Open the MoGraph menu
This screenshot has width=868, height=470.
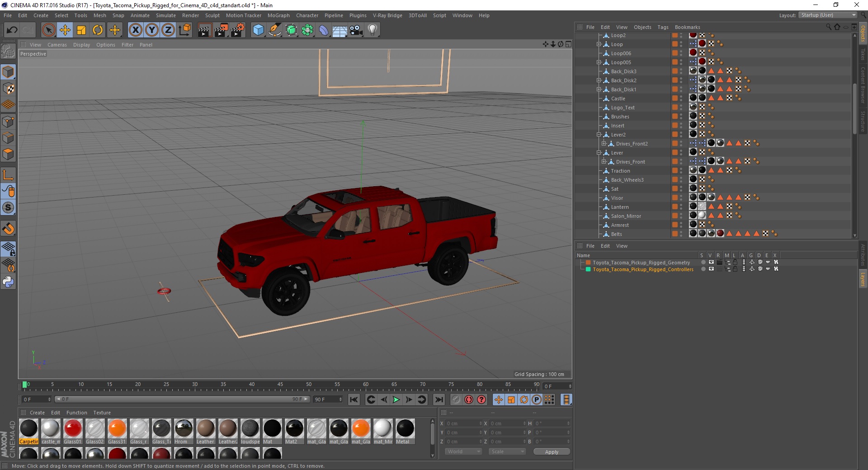278,15
